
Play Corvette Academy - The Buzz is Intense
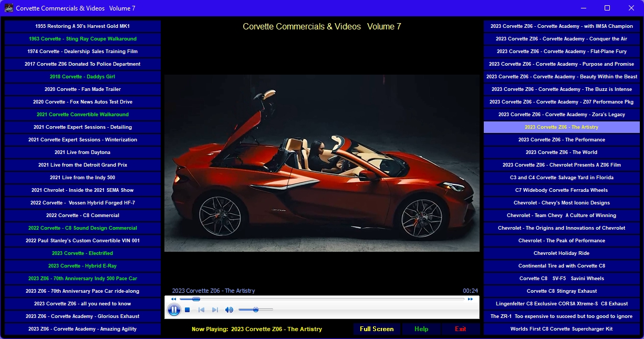pyautogui.click(x=562, y=89)
